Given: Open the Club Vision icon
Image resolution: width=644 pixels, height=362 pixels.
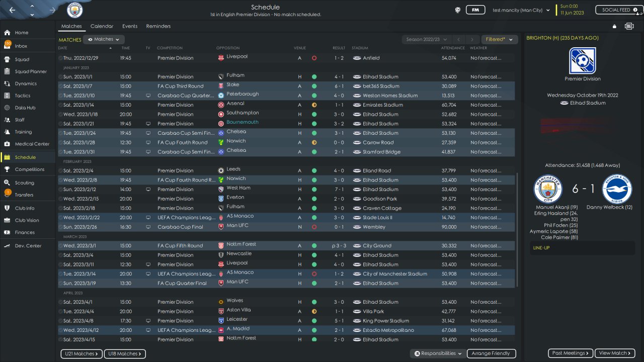Looking at the screenshot, I should (x=7, y=220).
